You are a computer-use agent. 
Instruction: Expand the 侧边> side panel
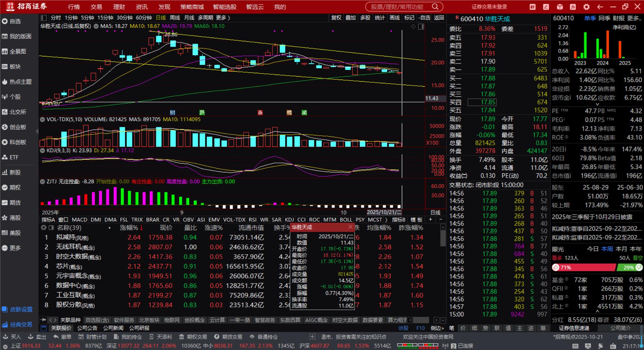click(437, 328)
